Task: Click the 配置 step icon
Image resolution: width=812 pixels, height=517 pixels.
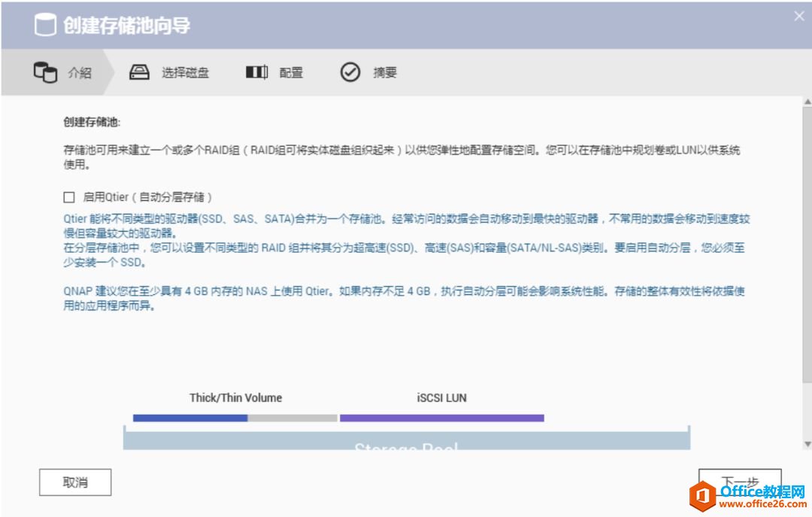Action: (257, 72)
